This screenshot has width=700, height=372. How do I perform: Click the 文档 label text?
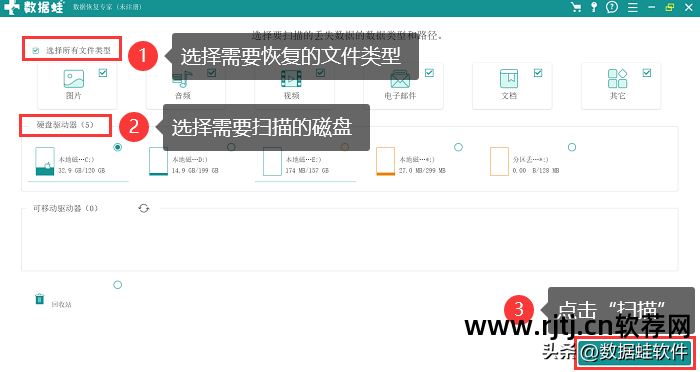[509, 96]
